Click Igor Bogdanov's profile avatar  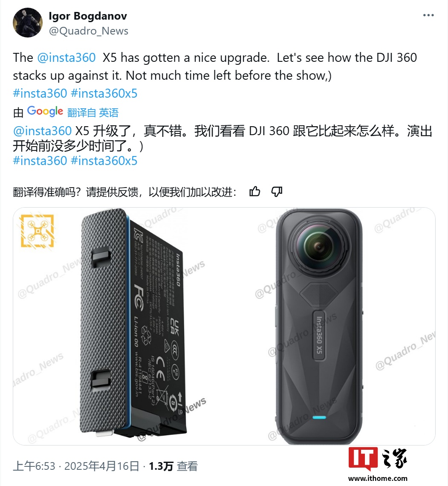click(x=28, y=23)
